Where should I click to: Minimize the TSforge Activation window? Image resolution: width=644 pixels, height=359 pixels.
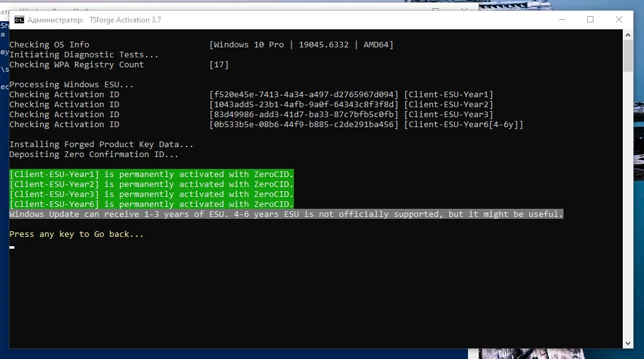562,20
